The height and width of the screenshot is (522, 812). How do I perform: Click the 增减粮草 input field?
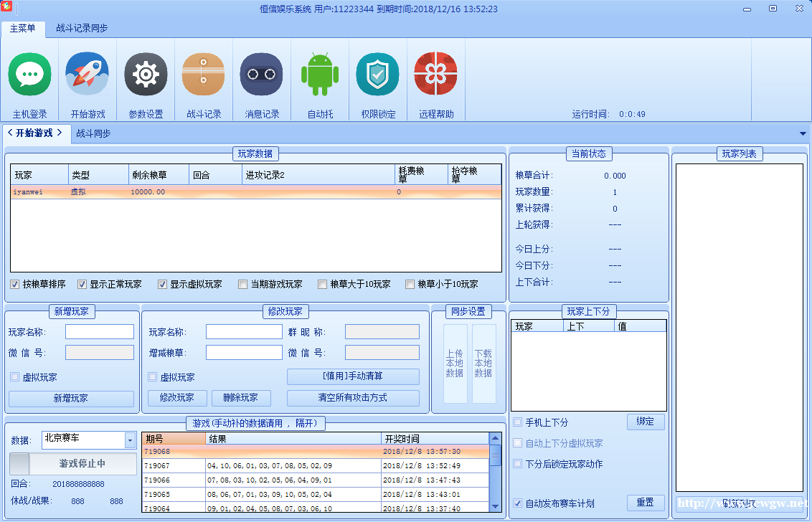[x=244, y=353]
